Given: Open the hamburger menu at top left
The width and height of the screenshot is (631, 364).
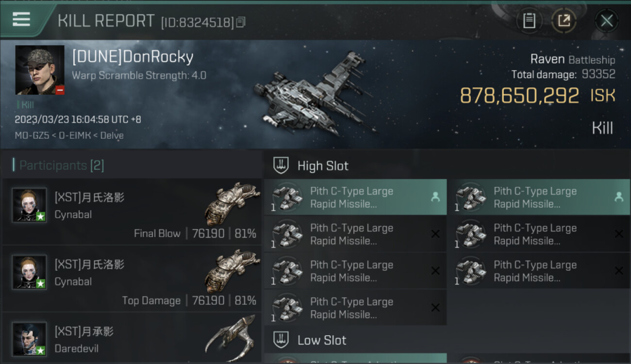Looking at the screenshot, I should pos(21,19).
